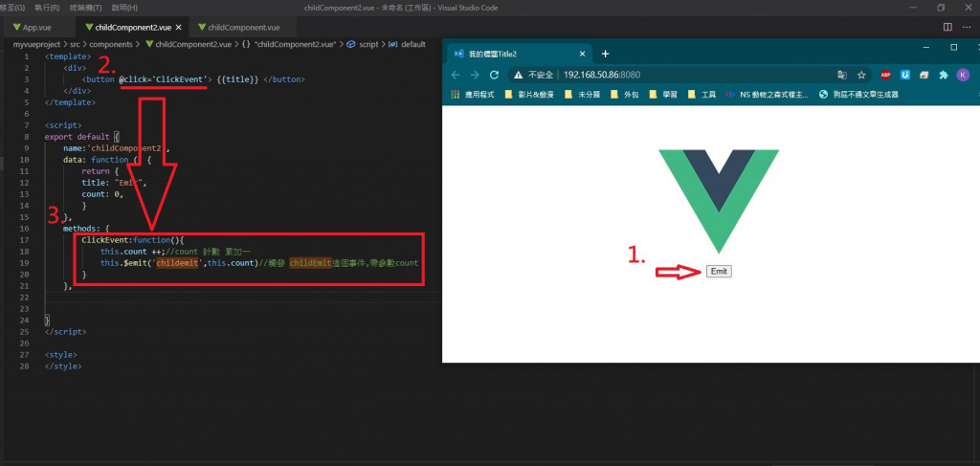Open the 工具 bookmark folder
980x466 pixels.
(702, 95)
